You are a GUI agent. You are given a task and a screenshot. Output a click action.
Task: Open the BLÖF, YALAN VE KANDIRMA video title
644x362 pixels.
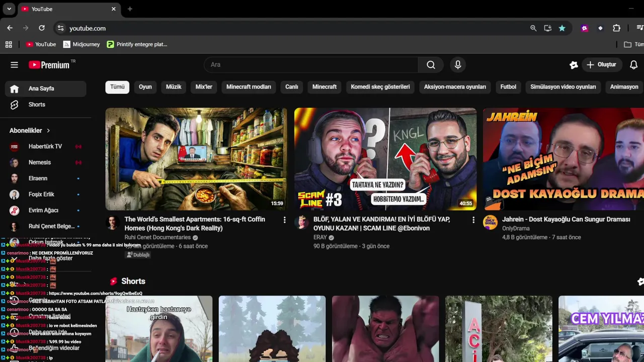tap(382, 224)
